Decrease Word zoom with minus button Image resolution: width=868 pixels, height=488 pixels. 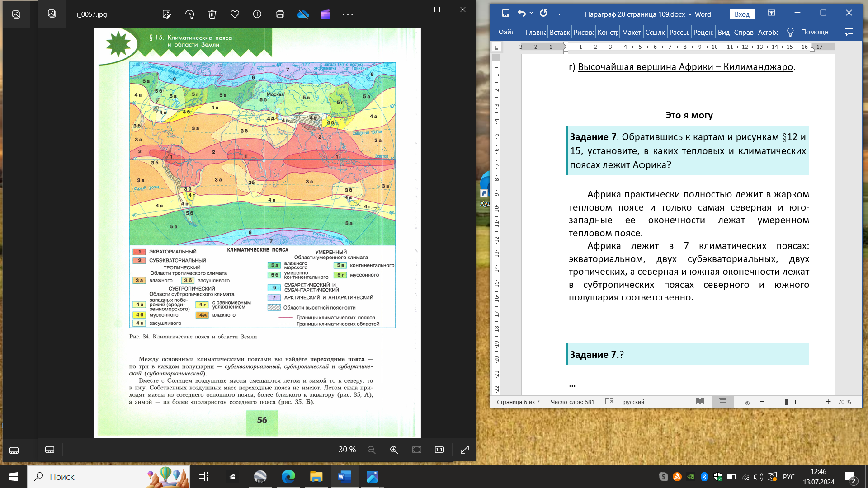(762, 402)
